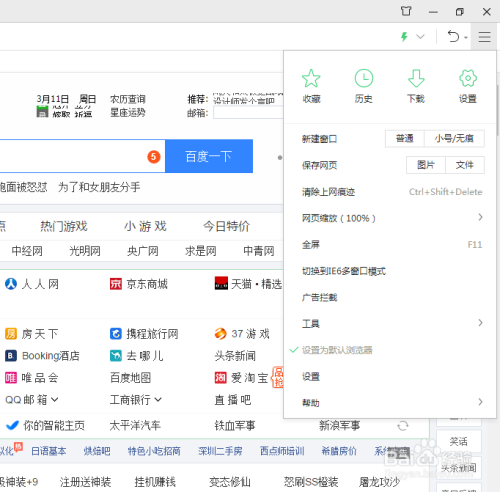The height and width of the screenshot is (492, 500).
Task: Click 小号/无痕 new window button
Action: [x=454, y=138]
